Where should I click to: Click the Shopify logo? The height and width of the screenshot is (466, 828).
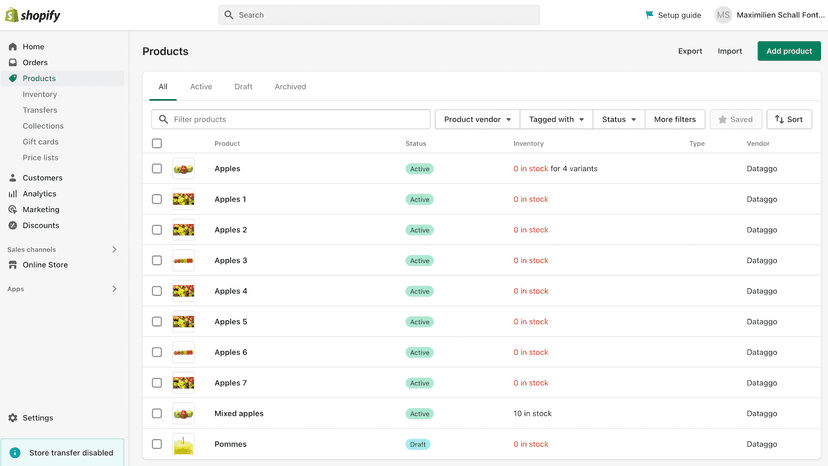[33, 15]
